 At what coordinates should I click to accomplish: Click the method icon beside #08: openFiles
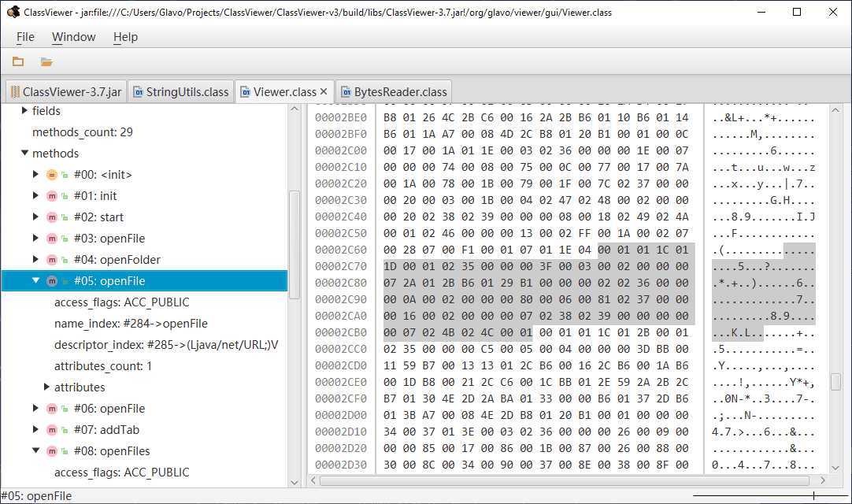pos(52,450)
